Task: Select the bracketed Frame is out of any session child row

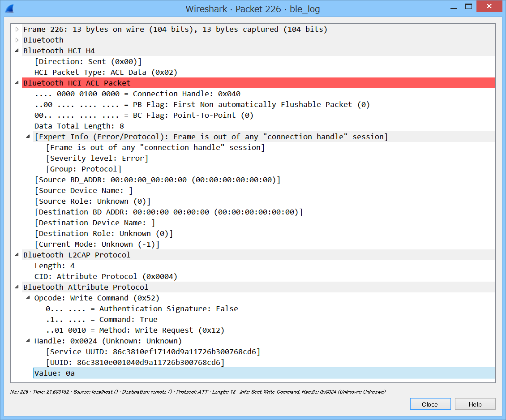Action: coord(270,147)
